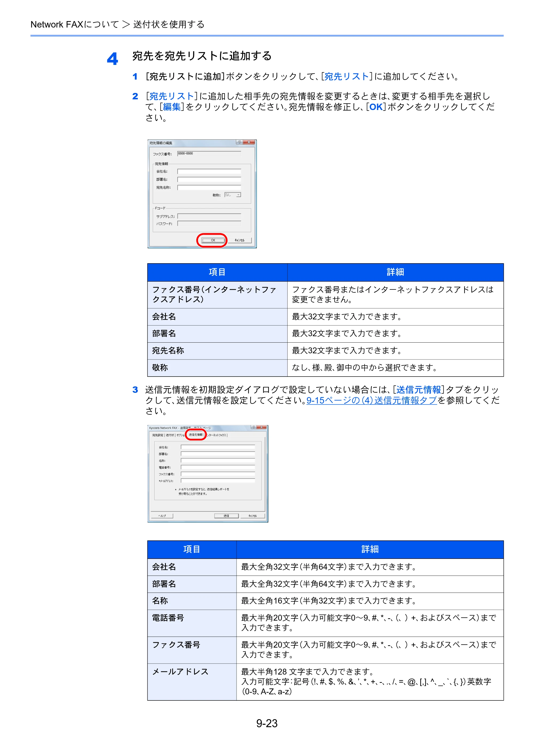The height and width of the screenshot is (756, 534).
Task: Click the 名称 row label in second table
Action: click(160, 601)
